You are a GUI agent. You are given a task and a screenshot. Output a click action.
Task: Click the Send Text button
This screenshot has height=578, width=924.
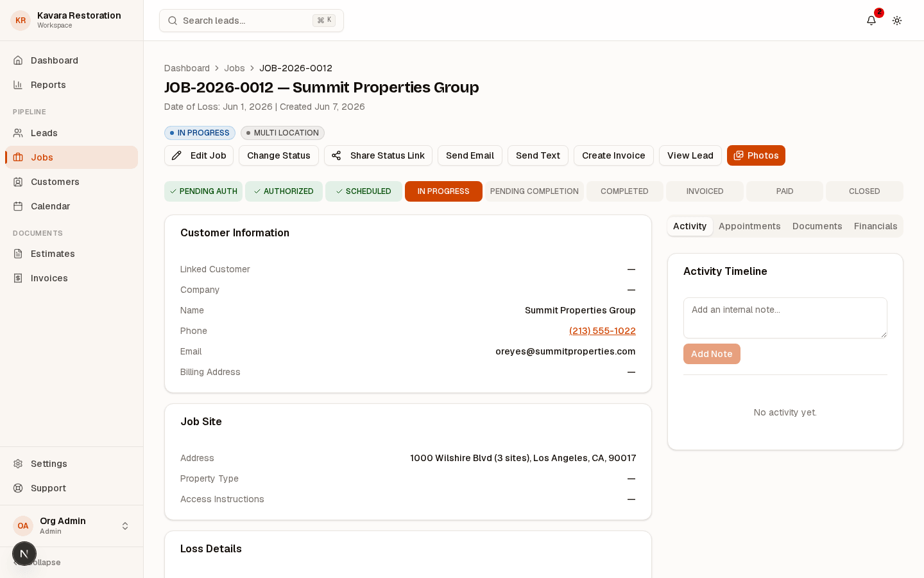coord(538,155)
